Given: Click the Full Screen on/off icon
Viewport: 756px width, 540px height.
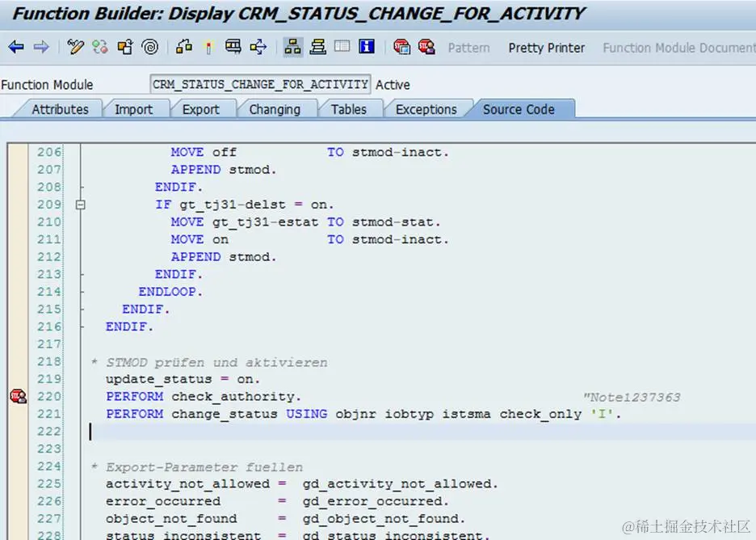Looking at the screenshot, I should tap(342, 46).
